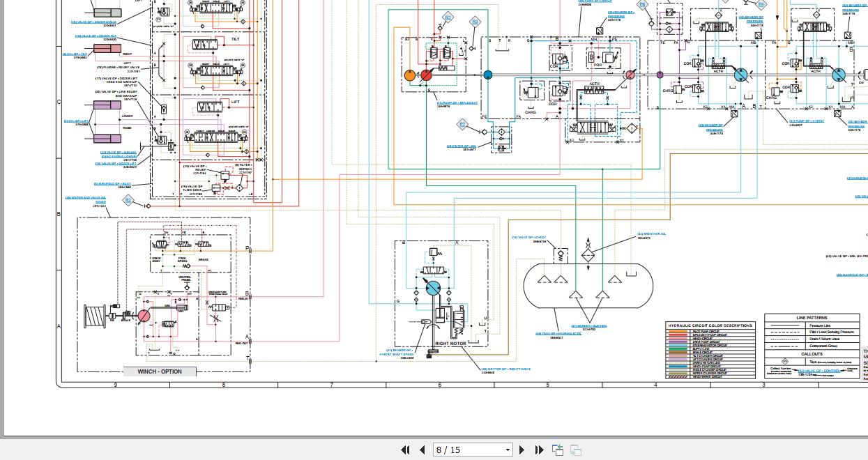Open the VALVE GP - CHECK callout link
Viewport: 868px width, 460px height.
[529, 238]
